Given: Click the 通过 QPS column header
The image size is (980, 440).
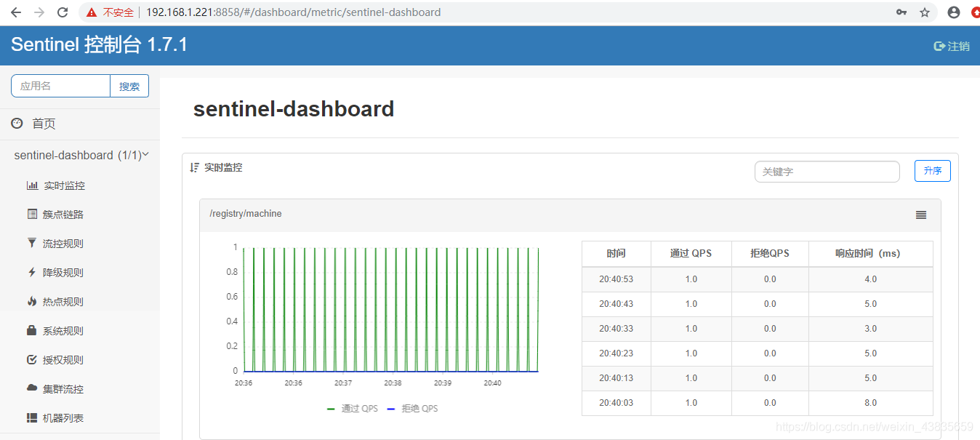Looking at the screenshot, I should 691,254.
